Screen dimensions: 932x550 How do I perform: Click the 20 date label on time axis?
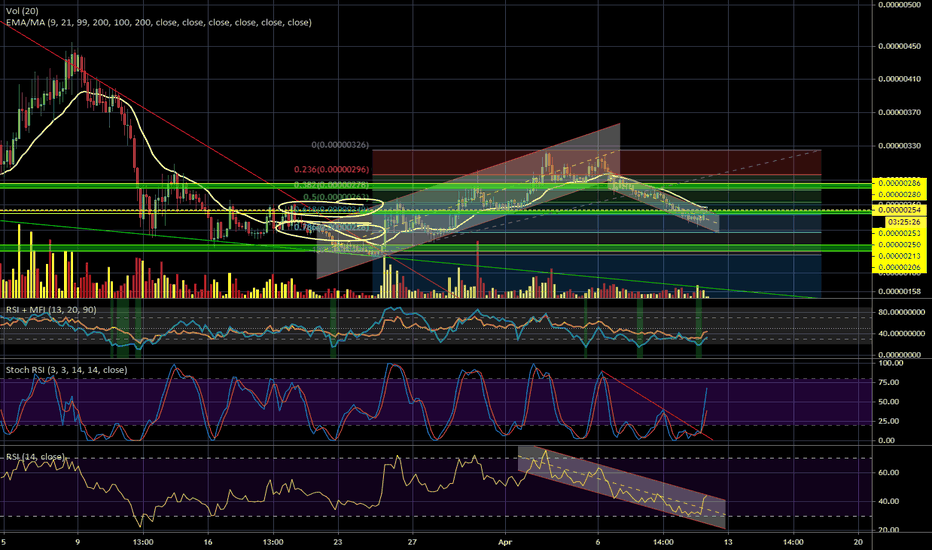[858, 542]
